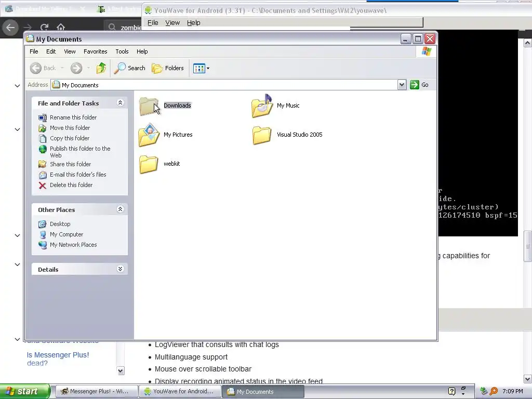Click the Back arrow in My Documents

pos(36,68)
